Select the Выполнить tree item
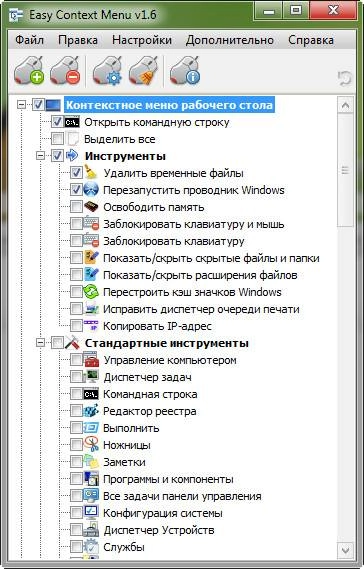This screenshot has width=364, height=569. tap(131, 428)
